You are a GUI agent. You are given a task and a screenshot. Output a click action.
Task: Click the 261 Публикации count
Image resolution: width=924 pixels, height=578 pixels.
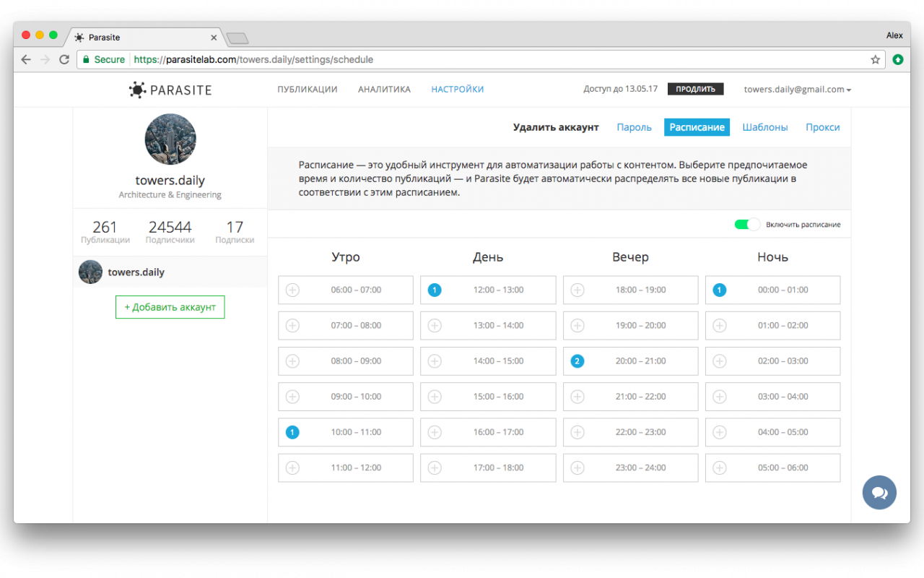pyautogui.click(x=105, y=232)
